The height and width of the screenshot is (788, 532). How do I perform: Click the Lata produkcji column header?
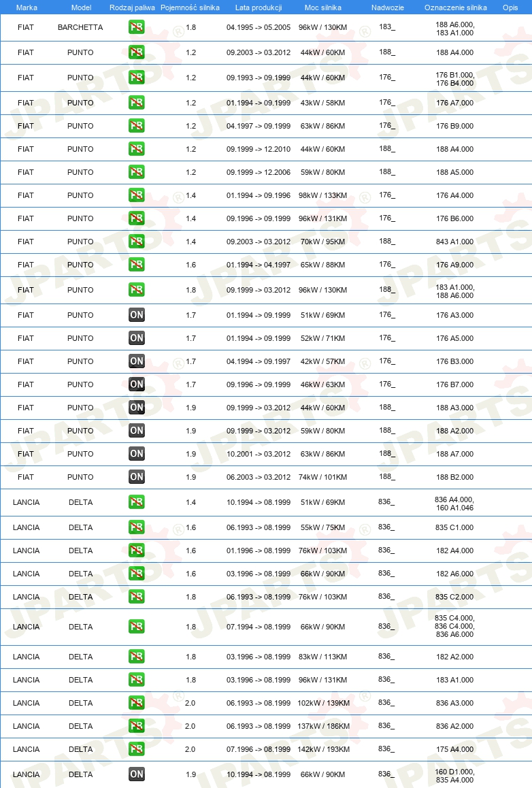click(259, 7)
